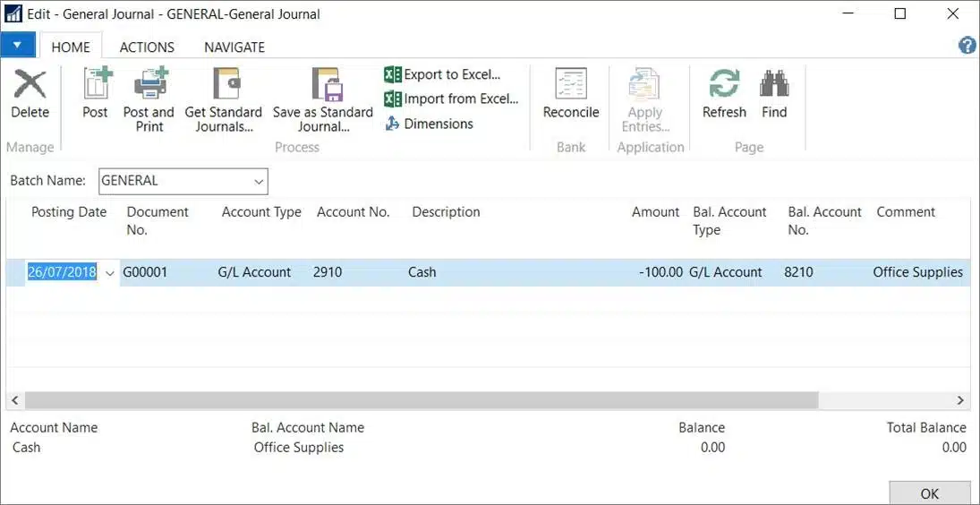Switch to the ACTIONS tab
Screen dimensions: 980x505
[x=147, y=47]
